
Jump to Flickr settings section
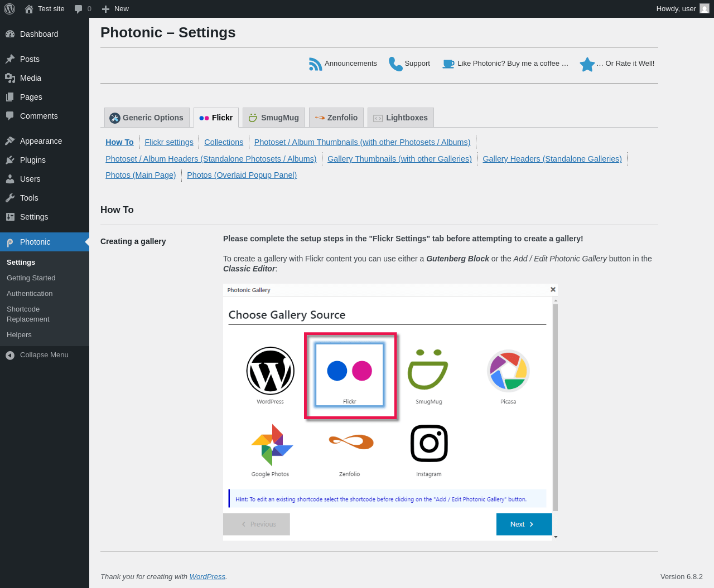(169, 142)
